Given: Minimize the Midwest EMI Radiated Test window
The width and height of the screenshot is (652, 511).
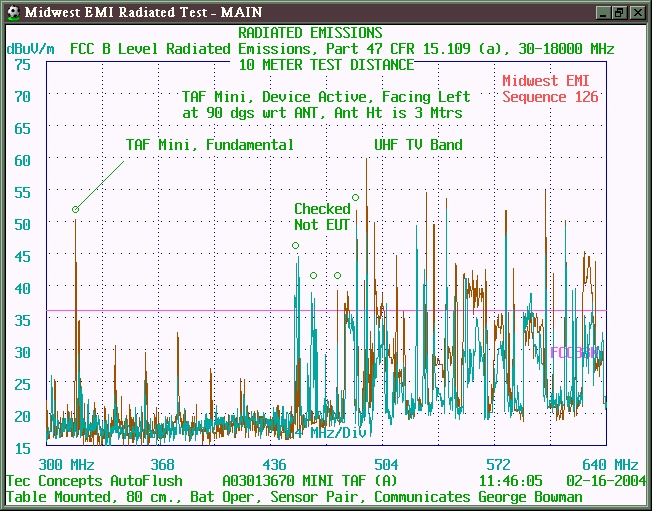Looking at the screenshot, I should (601, 11).
